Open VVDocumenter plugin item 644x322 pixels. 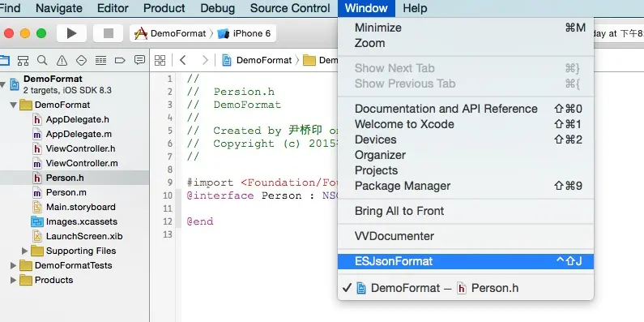pyautogui.click(x=466, y=237)
